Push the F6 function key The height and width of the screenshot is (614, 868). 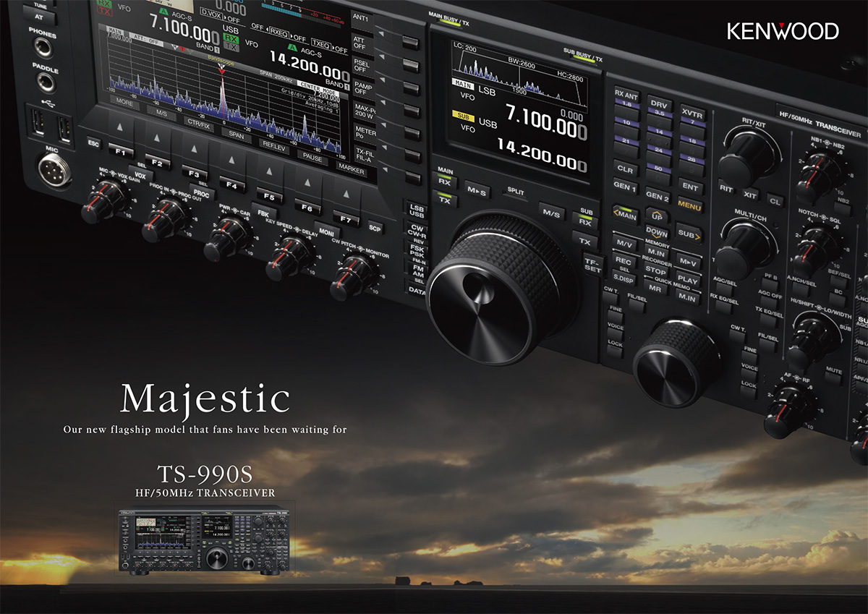coord(307,208)
